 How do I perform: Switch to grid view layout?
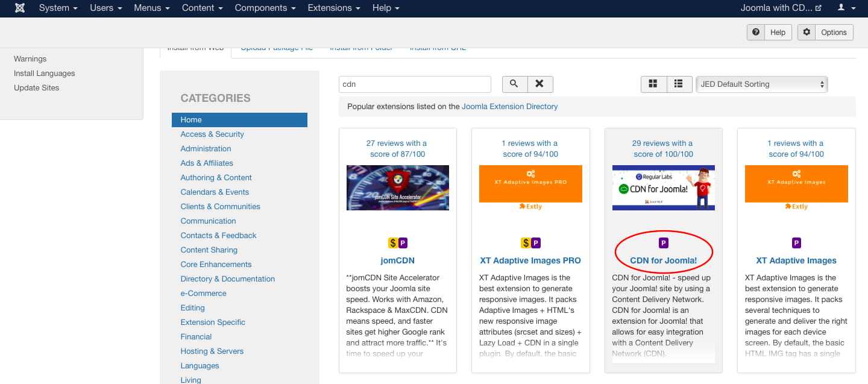click(653, 84)
